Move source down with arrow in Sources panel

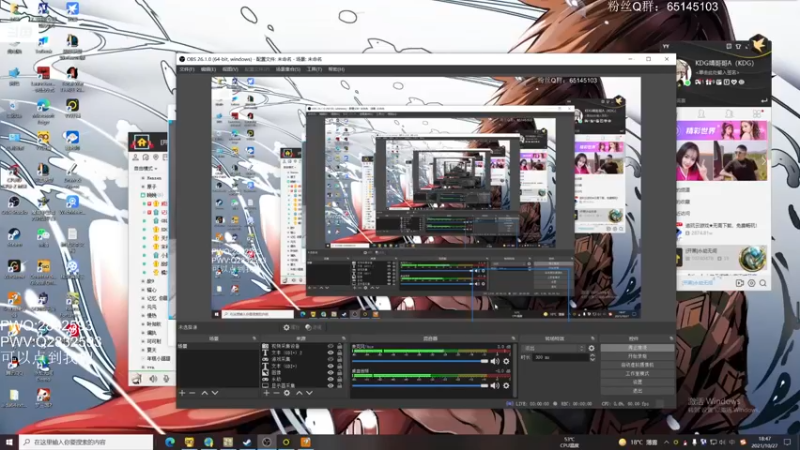[x=309, y=393]
